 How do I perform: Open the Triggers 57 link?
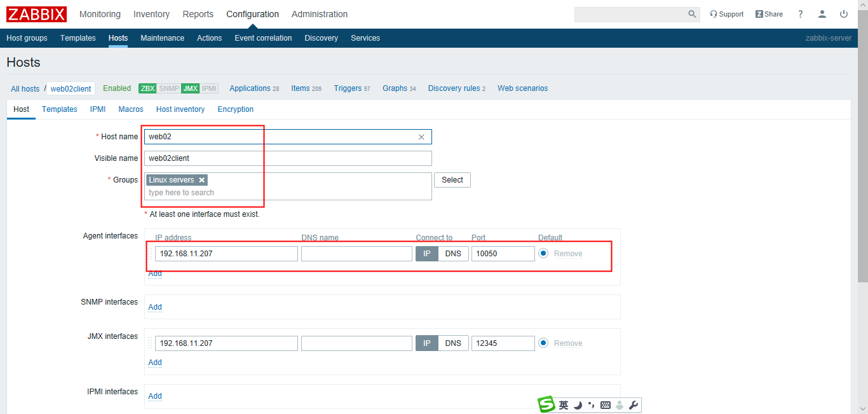click(352, 88)
